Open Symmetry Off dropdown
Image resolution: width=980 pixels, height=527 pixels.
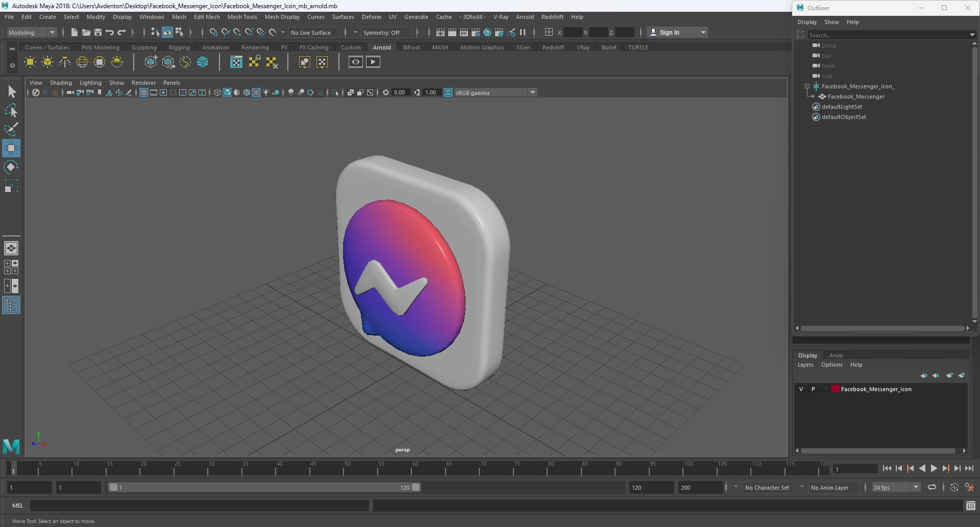pos(386,32)
